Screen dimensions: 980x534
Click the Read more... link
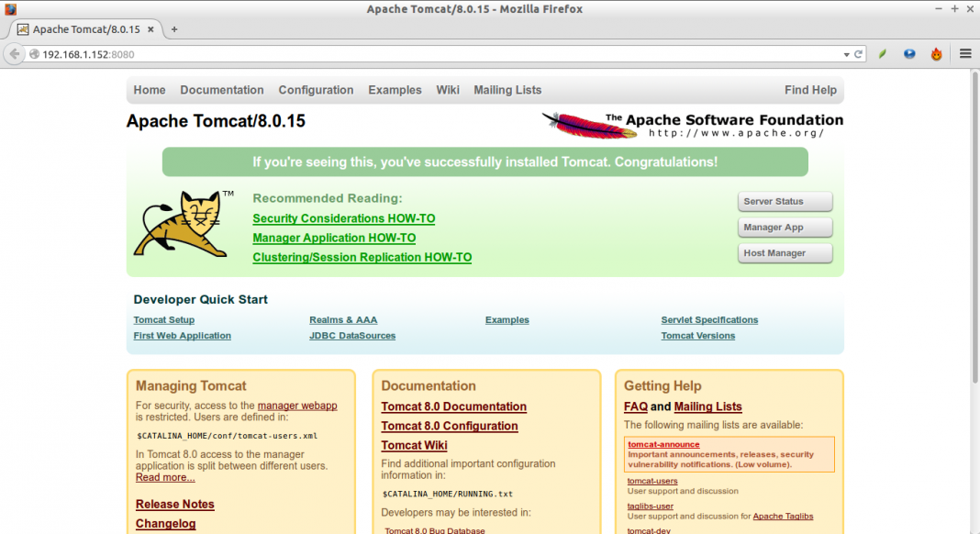click(165, 477)
